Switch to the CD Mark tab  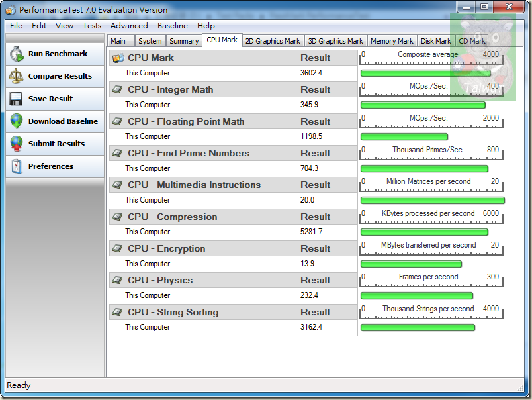tap(472, 41)
